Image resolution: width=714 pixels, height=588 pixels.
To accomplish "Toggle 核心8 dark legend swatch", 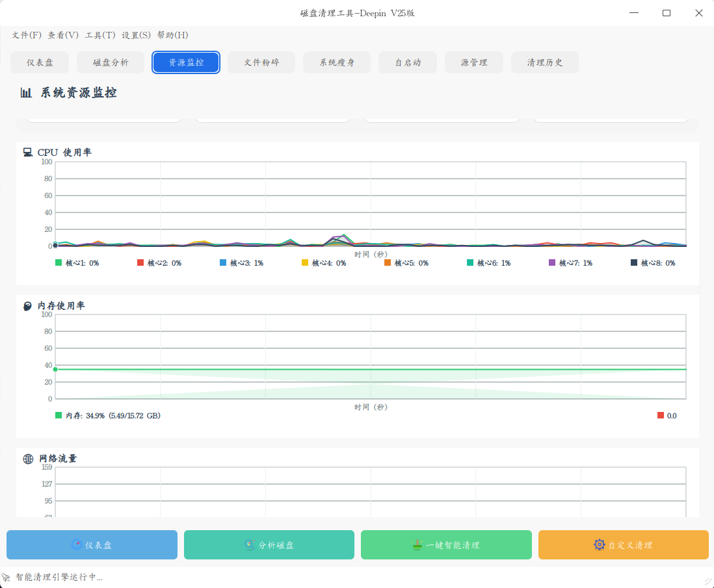I will tap(634, 262).
